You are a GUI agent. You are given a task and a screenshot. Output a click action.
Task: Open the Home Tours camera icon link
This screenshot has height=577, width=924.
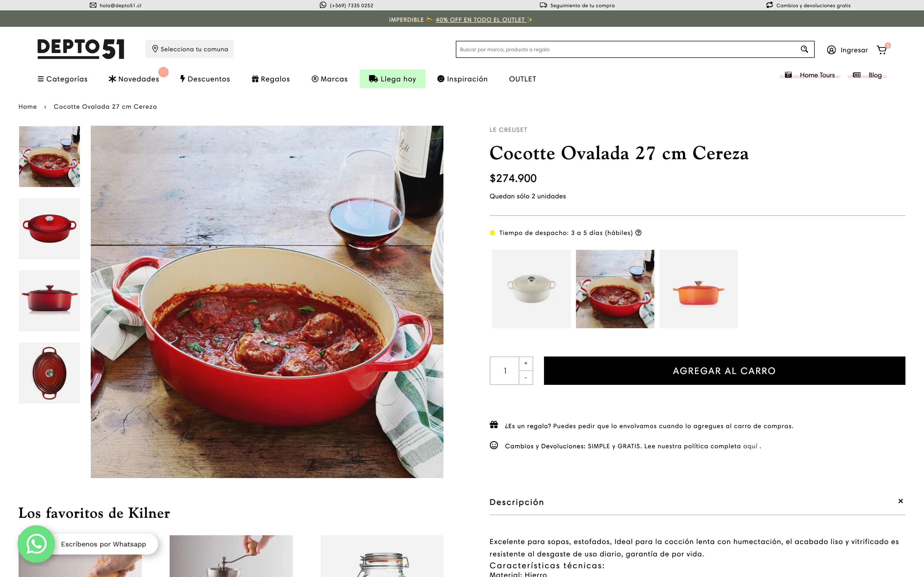click(788, 75)
